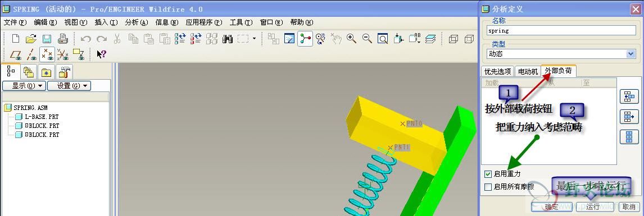Open the 分析(A) menu
This screenshot has height=216, width=644.
coord(137,22)
